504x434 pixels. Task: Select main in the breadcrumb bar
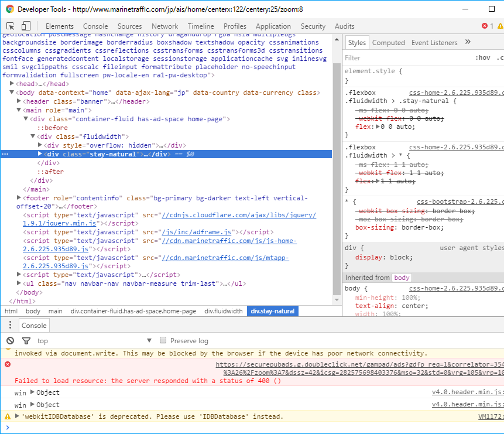point(55,311)
